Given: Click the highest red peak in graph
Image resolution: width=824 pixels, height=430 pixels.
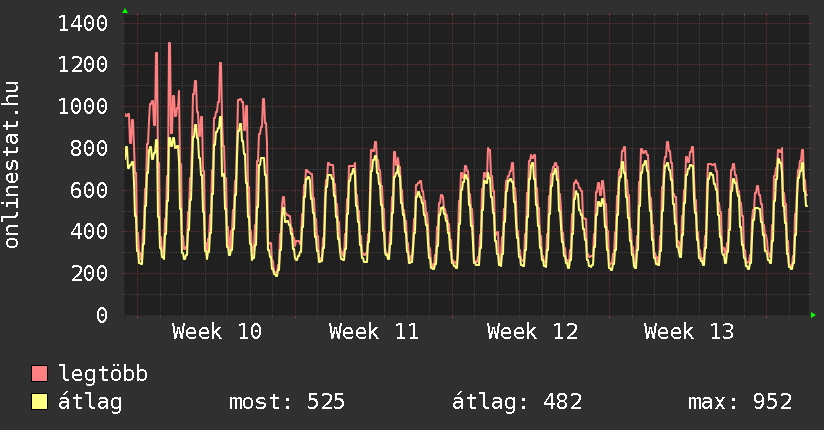Looking at the screenshot, I should point(169,44).
